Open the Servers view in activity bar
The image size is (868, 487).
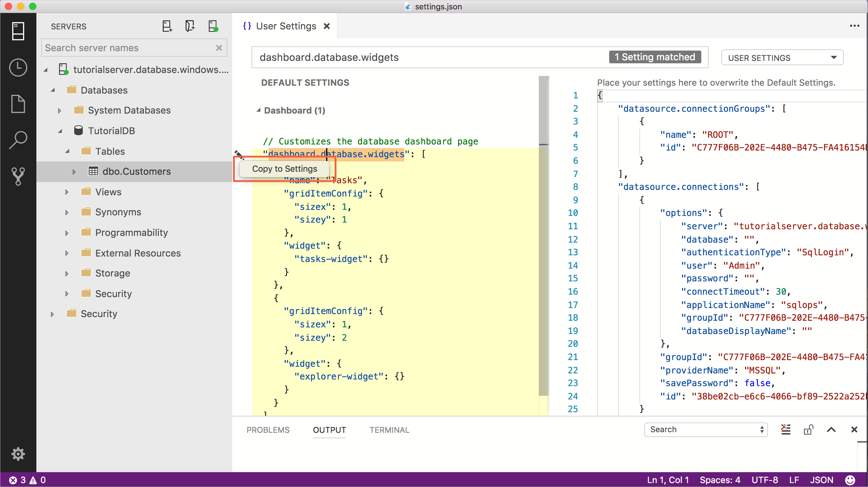18,31
